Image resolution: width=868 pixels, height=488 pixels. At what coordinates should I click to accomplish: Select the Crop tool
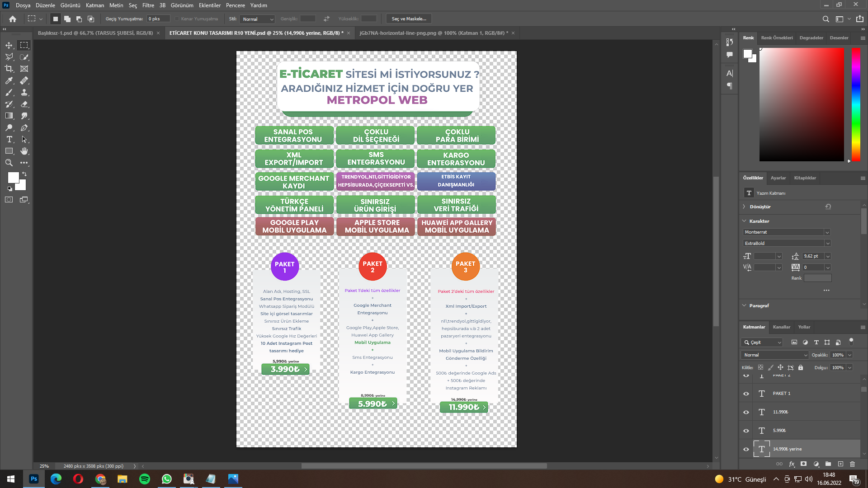click(x=9, y=69)
